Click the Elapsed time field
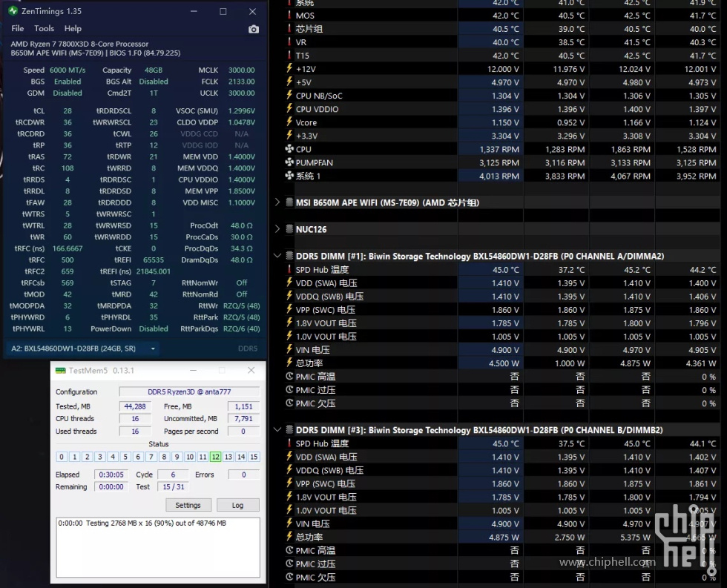 [x=111, y=475]
